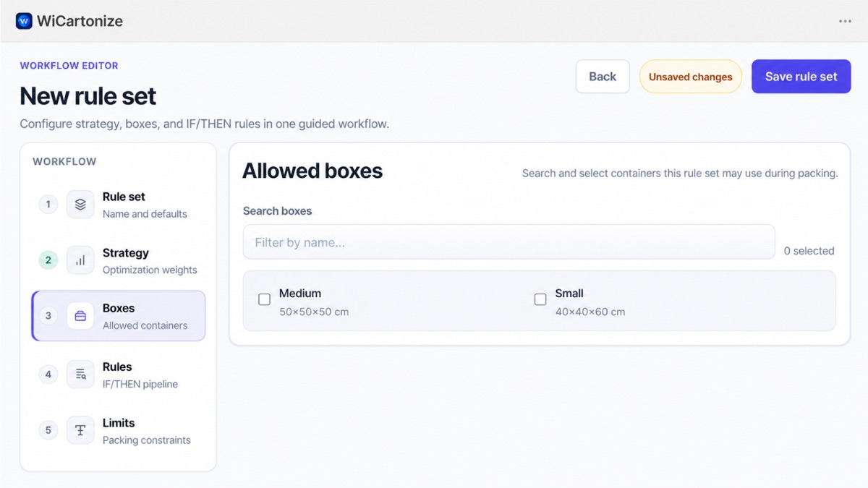Switch to the Rules workflow step
The height and width of the screenshot is (488, 868).
point(119,374)
